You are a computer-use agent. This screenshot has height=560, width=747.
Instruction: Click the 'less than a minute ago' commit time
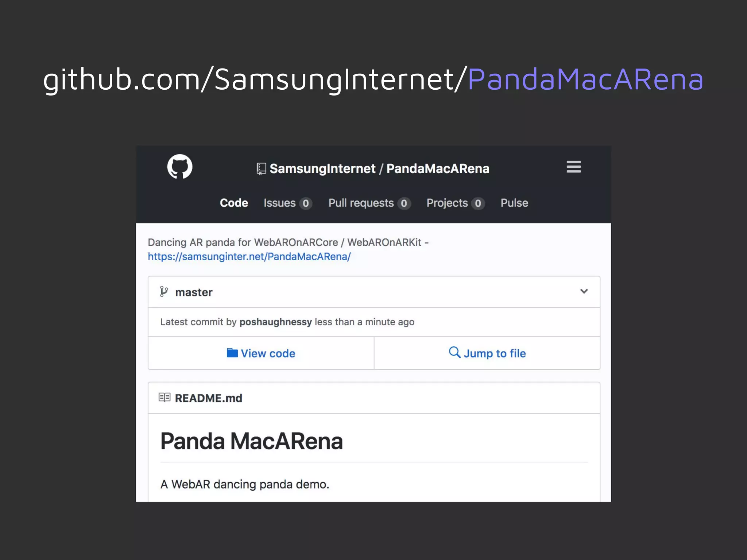pos(364,322)
